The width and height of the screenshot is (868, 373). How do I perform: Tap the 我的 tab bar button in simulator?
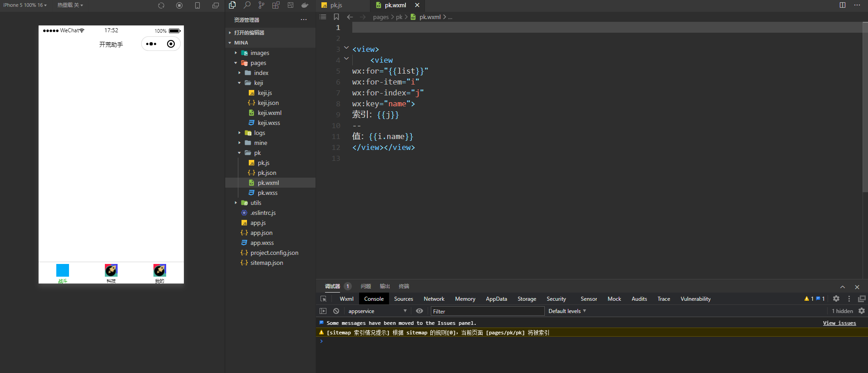(x=159, y=273)
